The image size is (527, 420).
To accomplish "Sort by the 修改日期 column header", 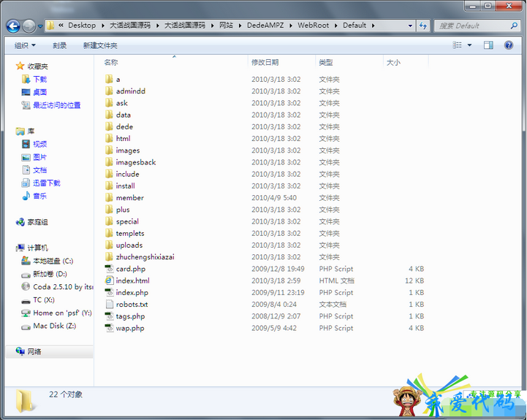I will click(x=265, y=62).
